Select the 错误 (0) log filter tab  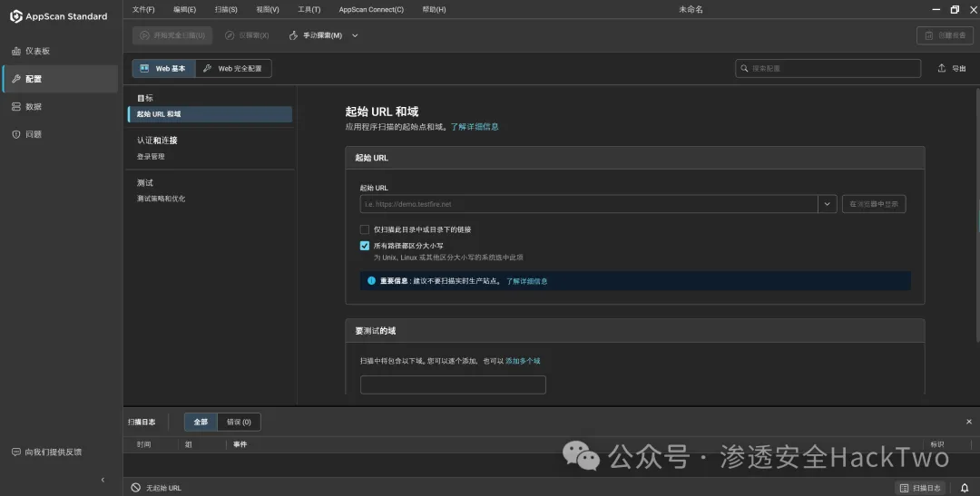pos(239,423)
